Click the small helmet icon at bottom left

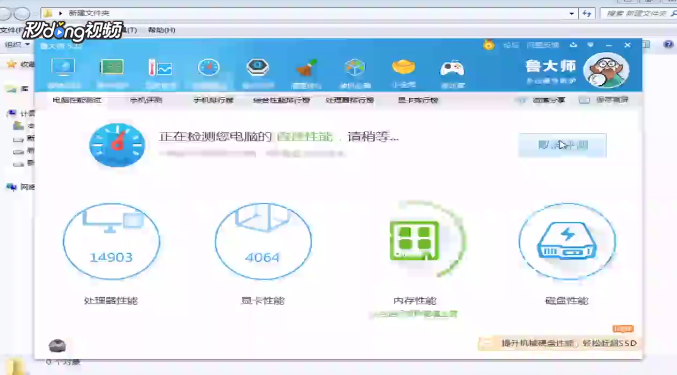click(57, 346)
